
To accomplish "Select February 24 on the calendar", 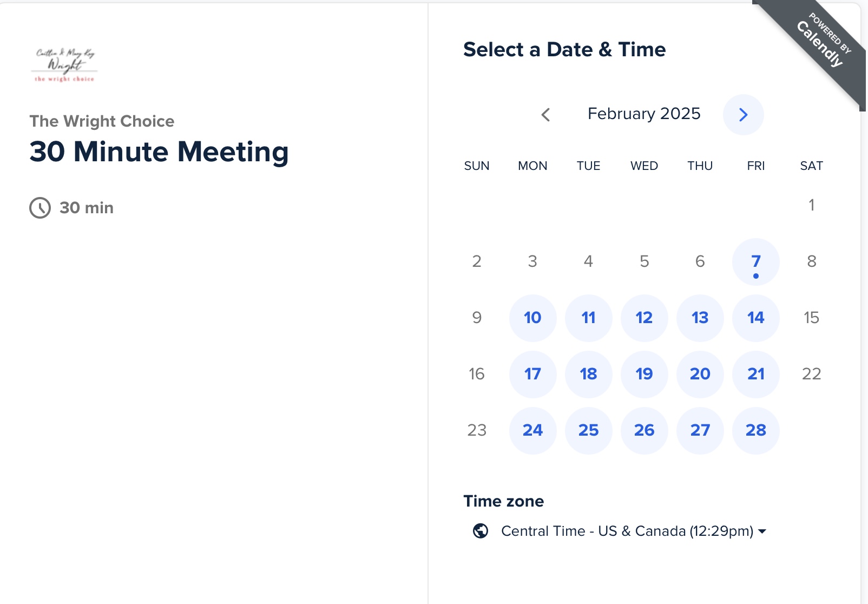I will click(x=532, y=430).
